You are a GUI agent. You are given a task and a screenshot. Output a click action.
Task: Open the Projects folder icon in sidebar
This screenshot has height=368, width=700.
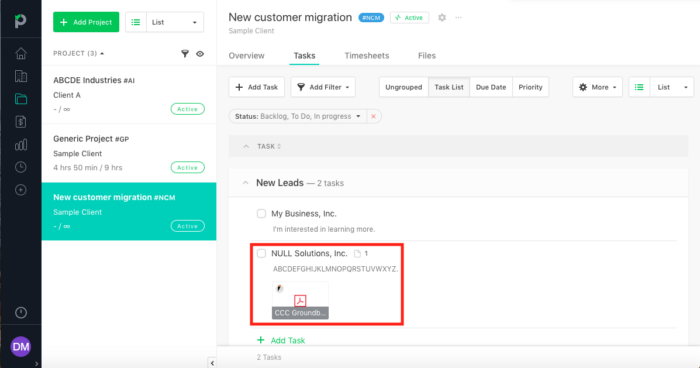[x=21, y=99]
